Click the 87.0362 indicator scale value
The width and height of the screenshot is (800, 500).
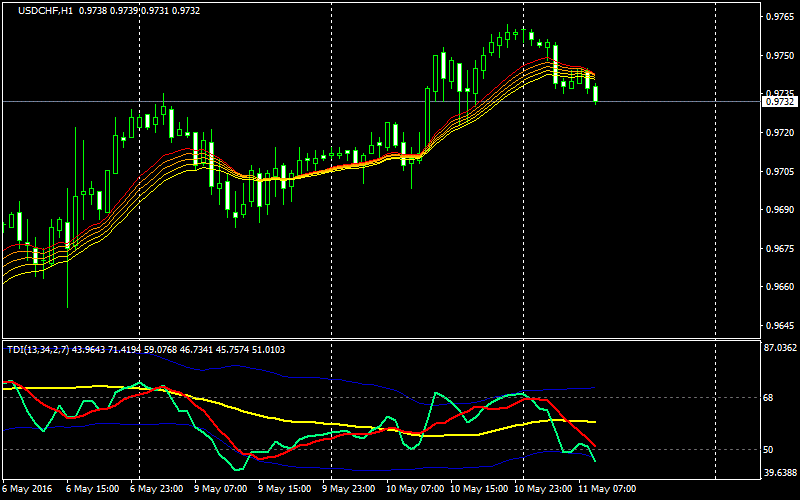click(x=779, y=348)
